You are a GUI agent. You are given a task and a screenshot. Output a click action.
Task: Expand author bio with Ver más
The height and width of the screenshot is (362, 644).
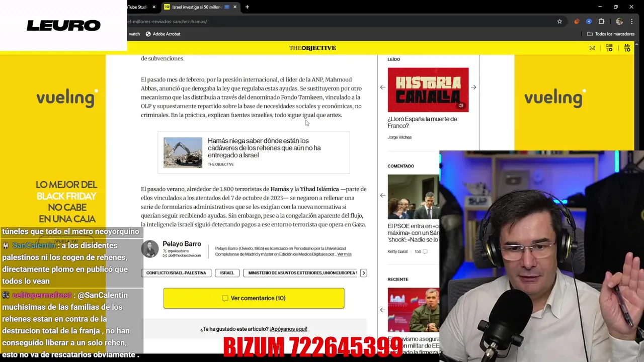[344, 254]
